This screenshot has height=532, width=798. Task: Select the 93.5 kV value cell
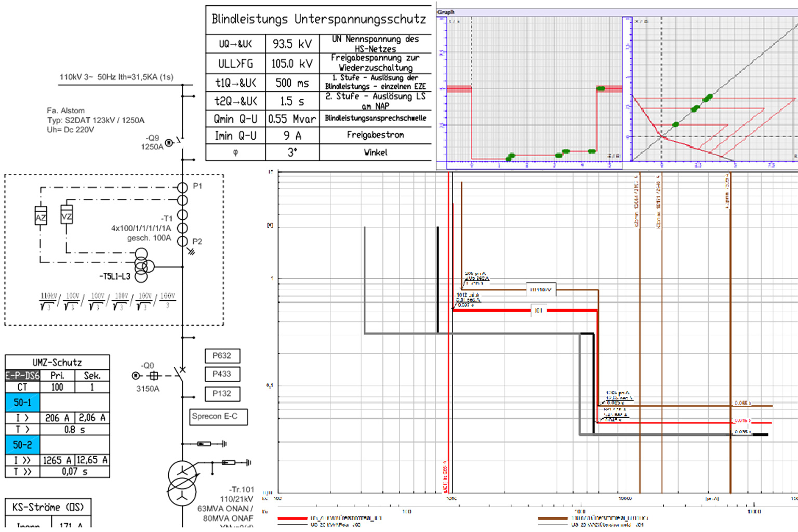(292, 44)
